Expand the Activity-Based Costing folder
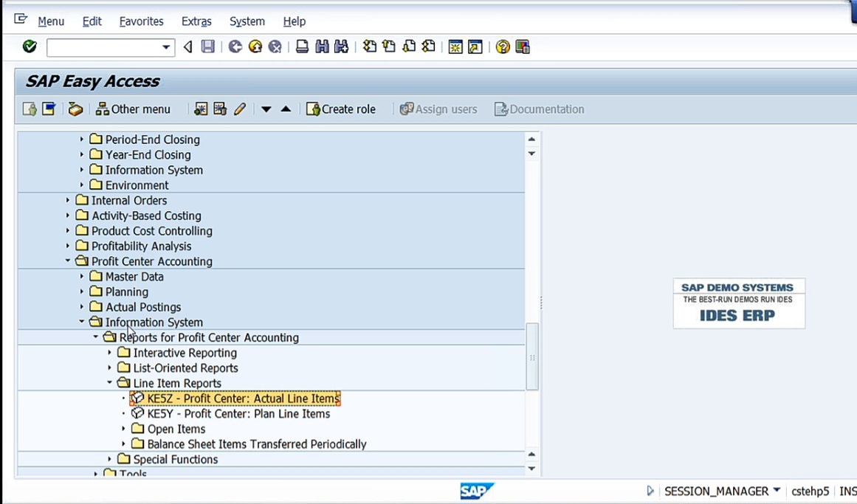The width and height of the screenshot is (857, 504). [x=68, y=216]
